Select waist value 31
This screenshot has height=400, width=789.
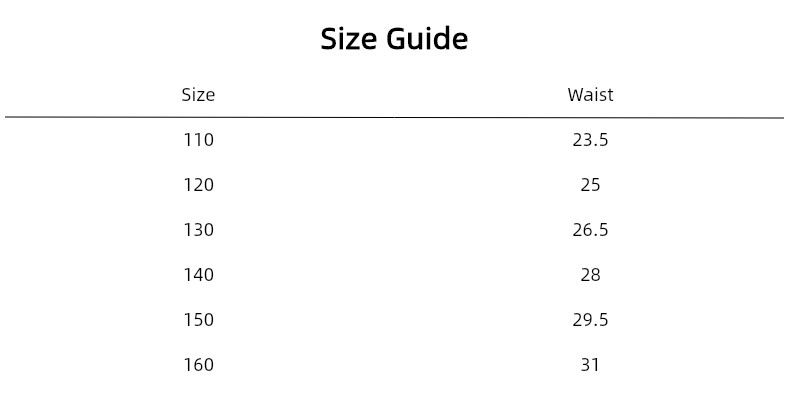(x=590, y=364)
